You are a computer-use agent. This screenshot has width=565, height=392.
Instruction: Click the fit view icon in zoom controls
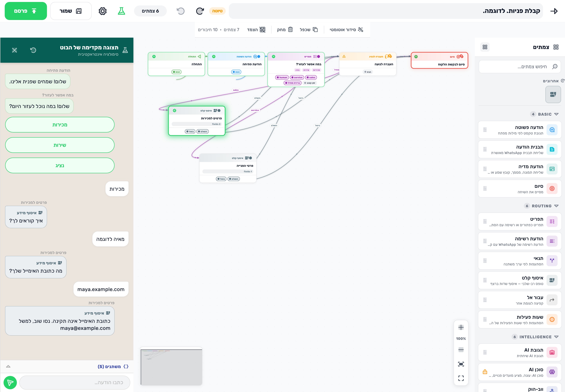click(x=461, y=364)
